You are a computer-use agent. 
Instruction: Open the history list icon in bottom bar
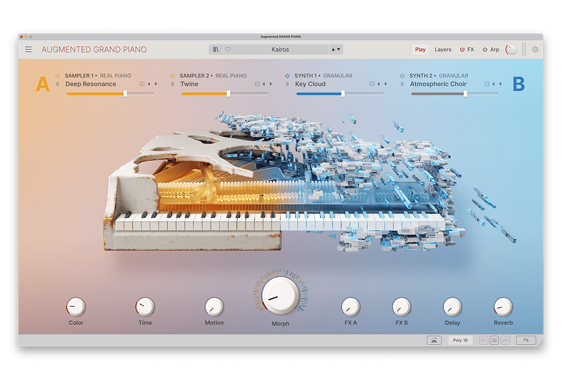pos(494,340)
